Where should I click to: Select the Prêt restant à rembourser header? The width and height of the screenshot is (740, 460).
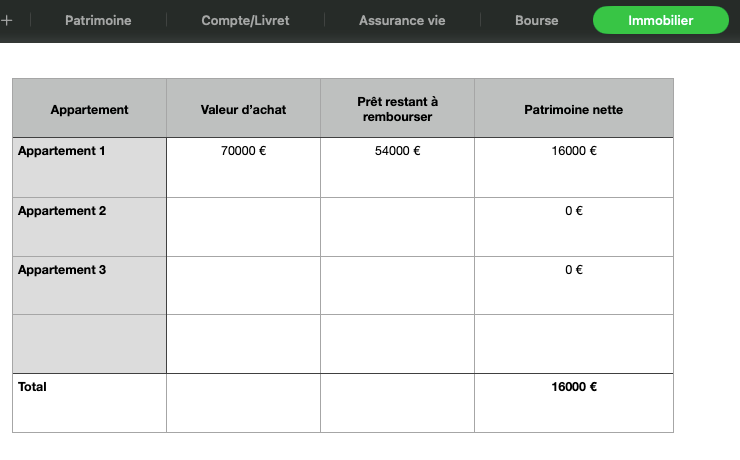click(x=397, y=109)
